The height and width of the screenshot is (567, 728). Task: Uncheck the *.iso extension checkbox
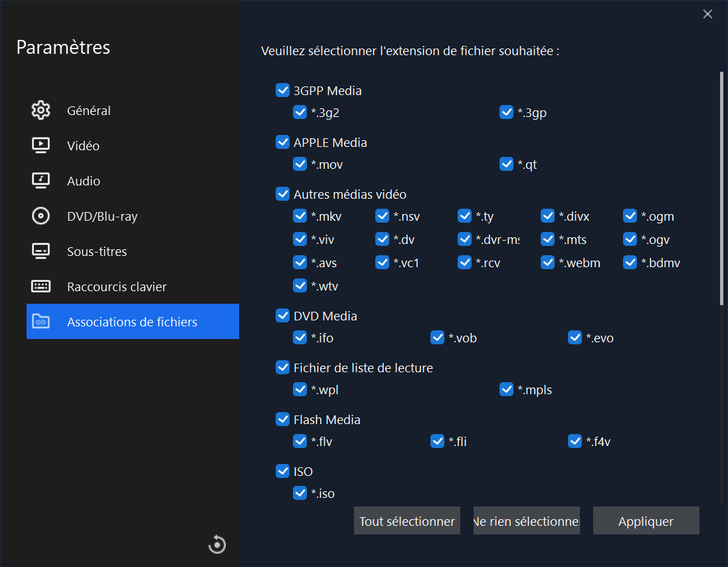(x=300, y=493)
